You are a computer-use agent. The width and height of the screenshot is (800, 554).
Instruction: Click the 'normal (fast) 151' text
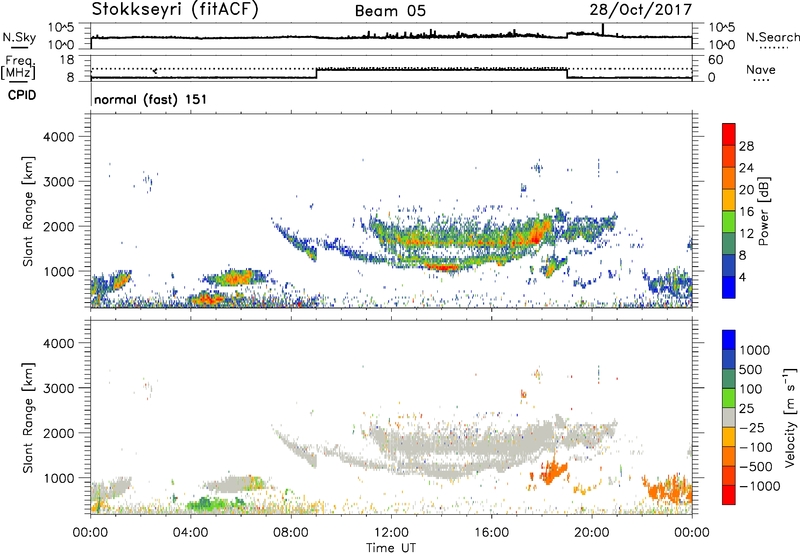point(151,99)
